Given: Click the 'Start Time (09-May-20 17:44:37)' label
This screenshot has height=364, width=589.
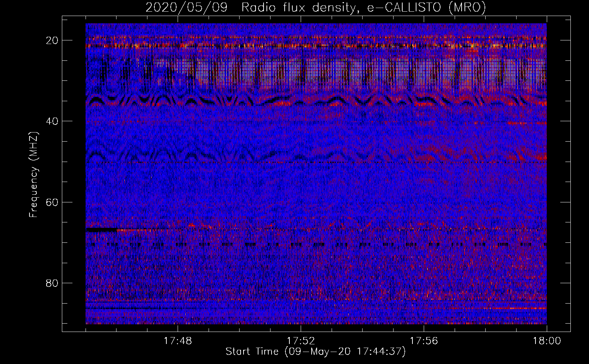Looking at the screenshot, I should (316, 352).
